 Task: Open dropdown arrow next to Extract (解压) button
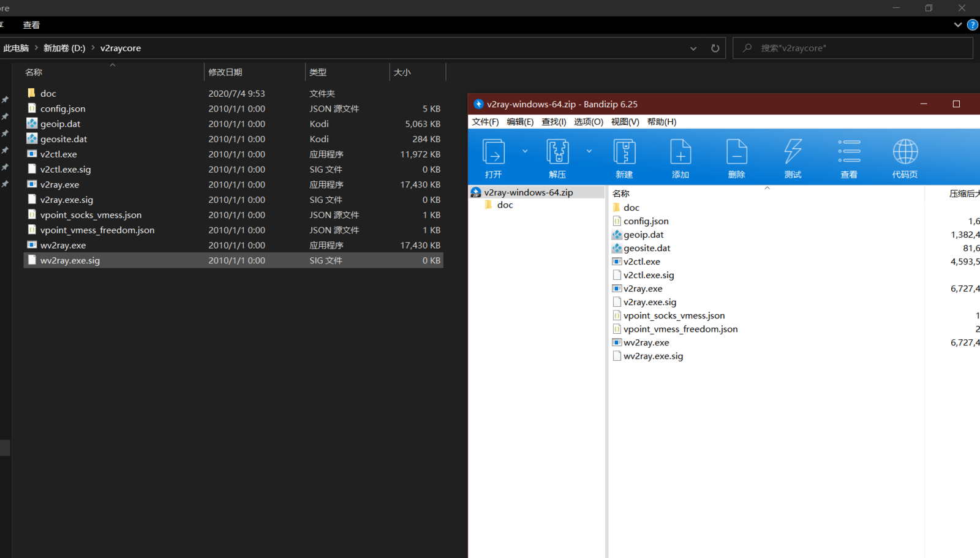[589, 151]
